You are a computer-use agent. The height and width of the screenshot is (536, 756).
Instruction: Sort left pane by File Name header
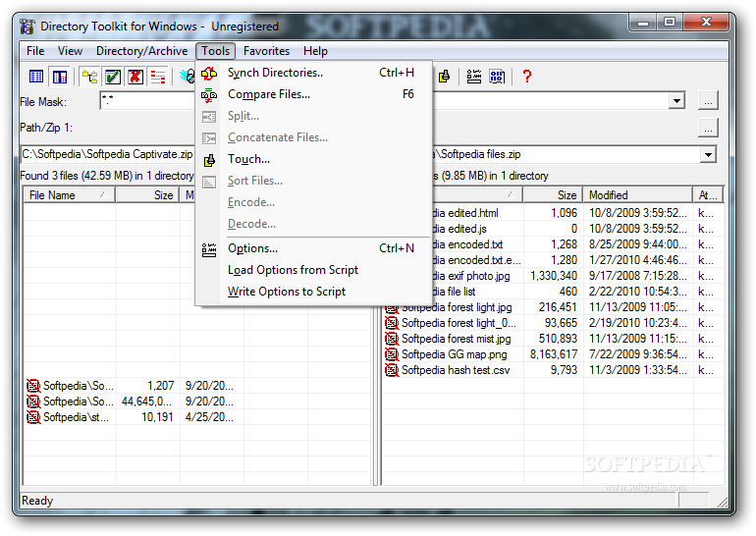point(69,195)
